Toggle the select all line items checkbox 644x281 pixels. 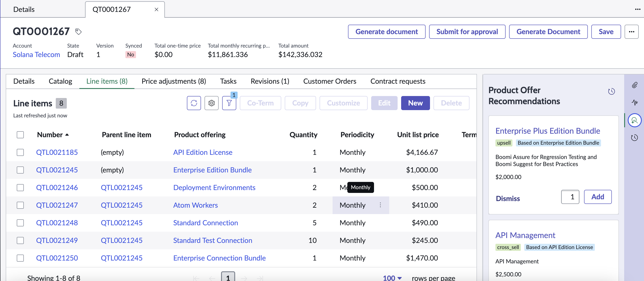pyautogui.click(x=20, y=135)
